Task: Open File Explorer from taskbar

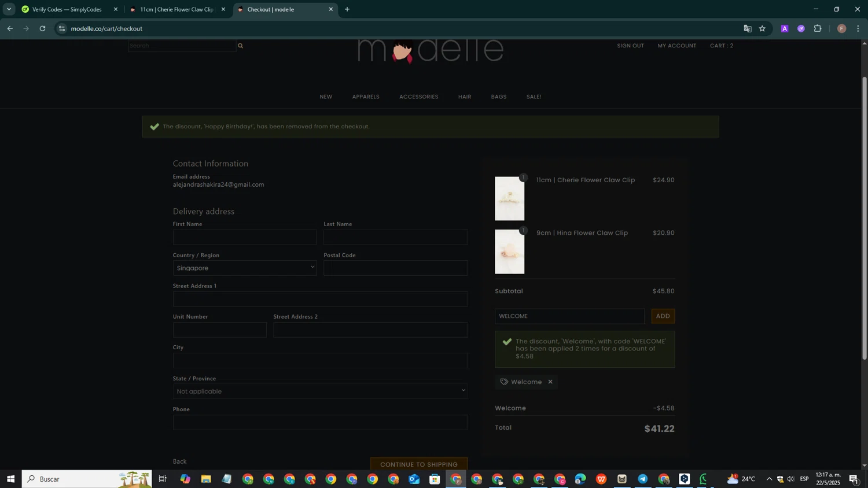Action: [206, 479]
